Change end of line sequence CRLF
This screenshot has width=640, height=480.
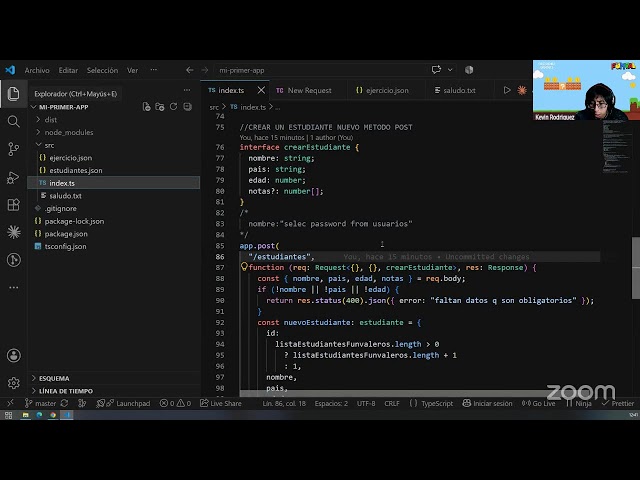click(392, 403)
